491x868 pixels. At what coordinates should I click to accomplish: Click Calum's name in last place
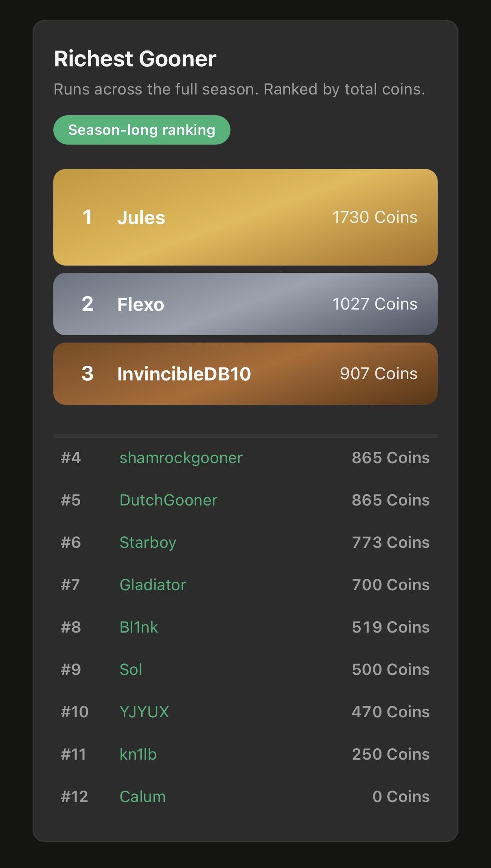point(142,797)
